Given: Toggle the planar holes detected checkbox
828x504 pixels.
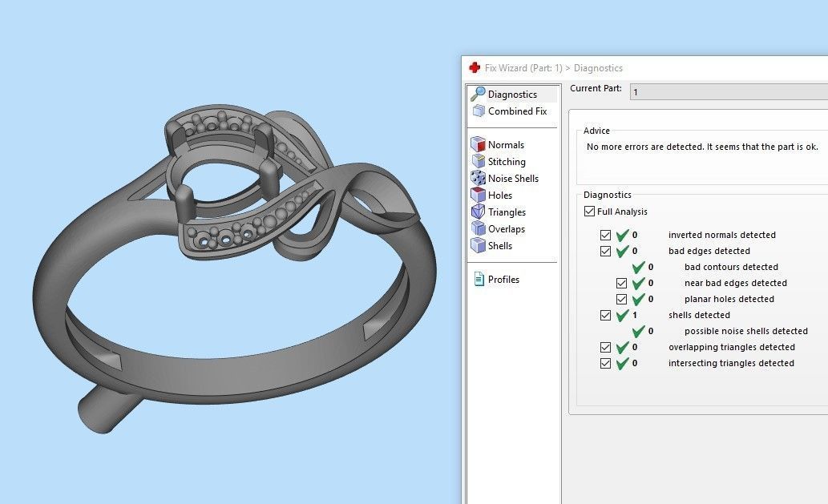Looking at the screenshot, I should [621, 299].
